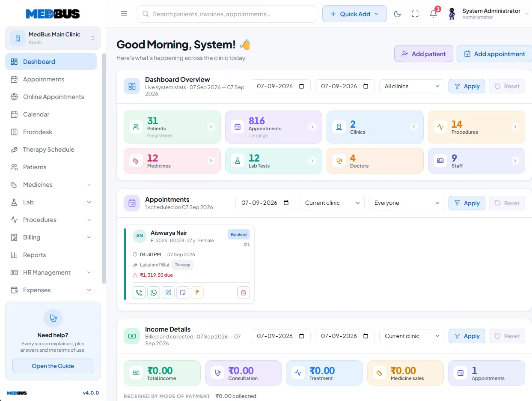
Task: Open the Lab Tests stat card showing 12
Action: pyautogui.click(x=273, y=161)
